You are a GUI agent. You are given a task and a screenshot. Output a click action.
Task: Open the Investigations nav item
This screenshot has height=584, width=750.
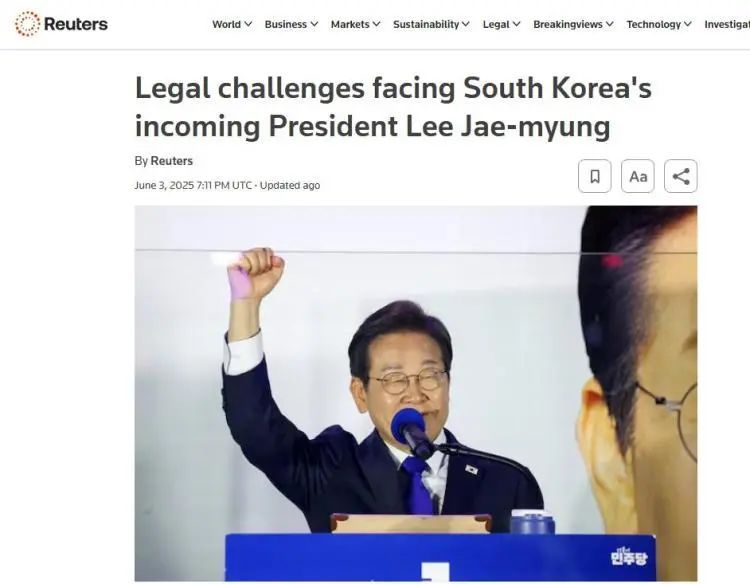click(727, 24)
